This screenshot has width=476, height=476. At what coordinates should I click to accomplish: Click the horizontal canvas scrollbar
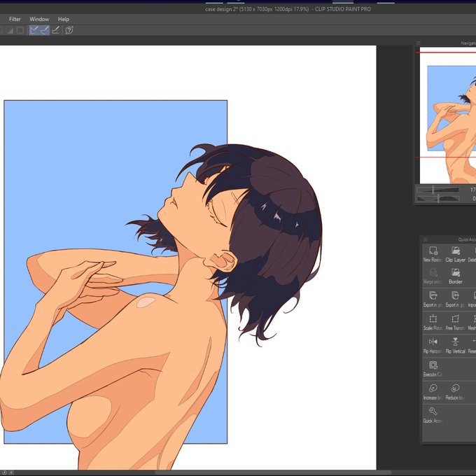tap(273, 472)
